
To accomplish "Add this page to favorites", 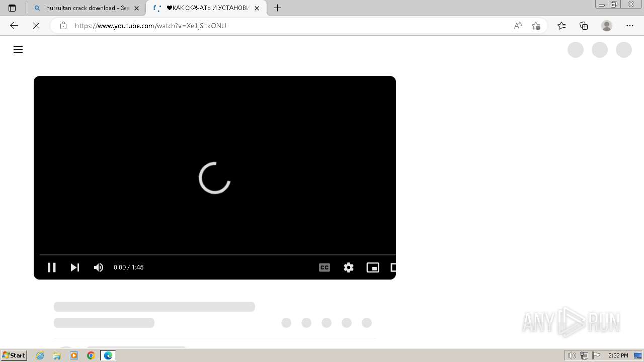I will point(536,26).
